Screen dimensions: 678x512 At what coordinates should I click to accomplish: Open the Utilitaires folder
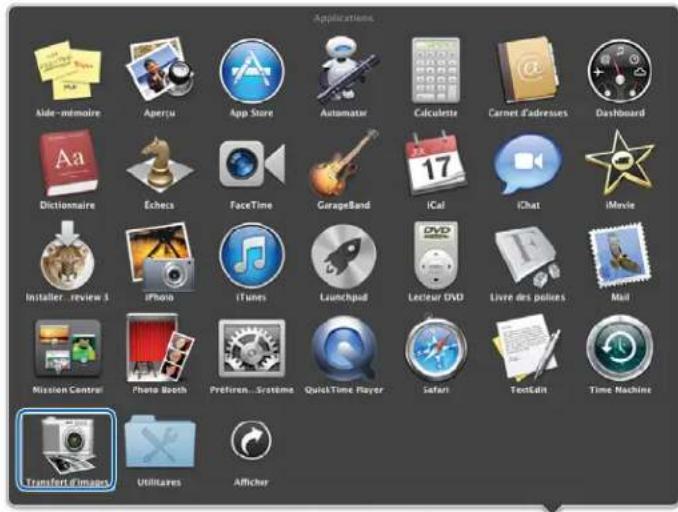[160, 441]
